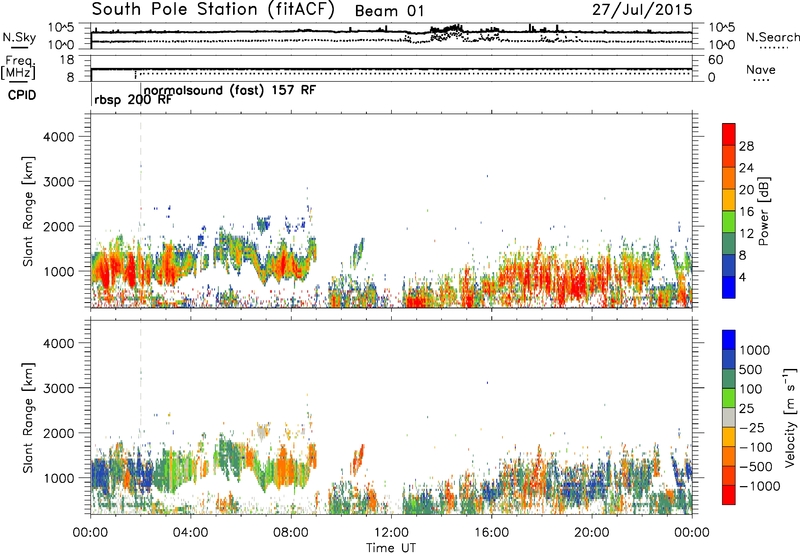The width and height of the screenshot is (800, 554).
Task: Click the '60' Nave axis value
Action: [715, 60]
